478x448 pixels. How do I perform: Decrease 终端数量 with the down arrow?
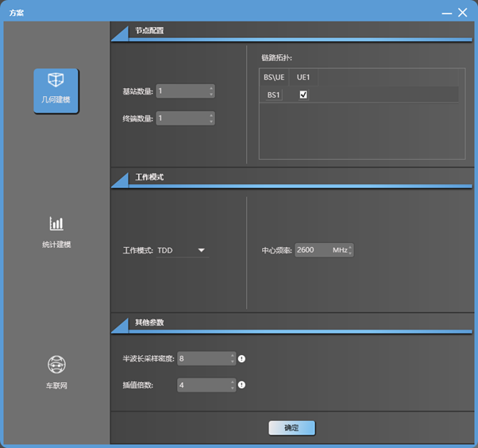pyautogui.click(x=211, y=122)
